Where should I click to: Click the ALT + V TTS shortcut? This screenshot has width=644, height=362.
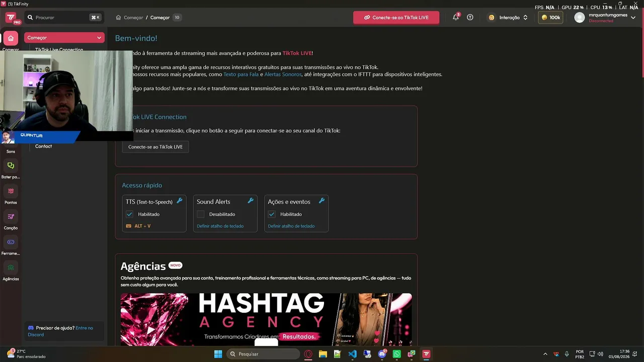(138, 226)
